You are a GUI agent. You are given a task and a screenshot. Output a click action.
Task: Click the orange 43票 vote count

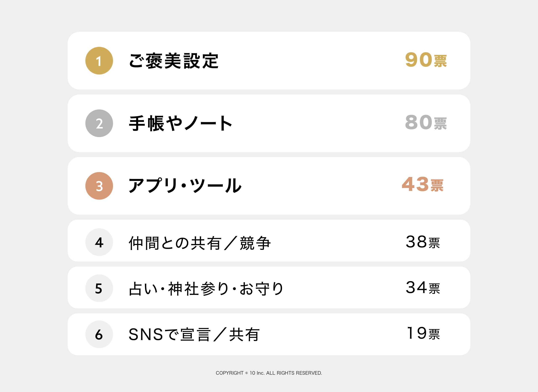pyautogui.click(x=422, y=185)
